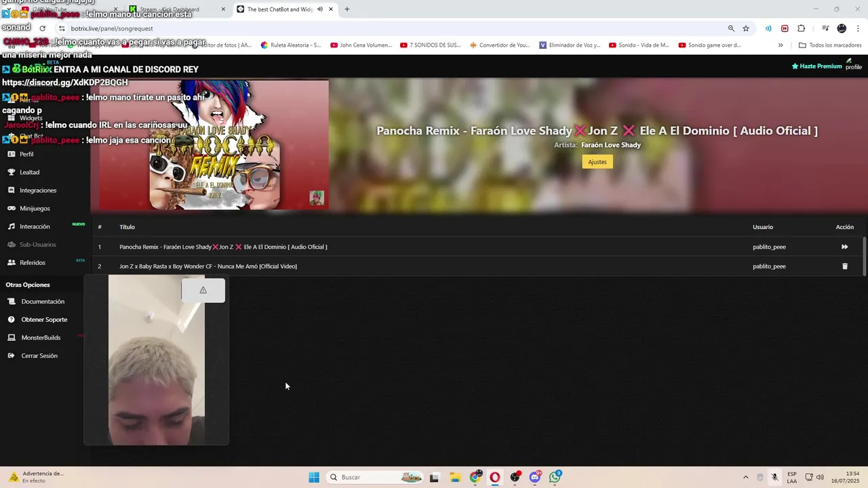Open Referidos in the sidebar

click(33, 263)
